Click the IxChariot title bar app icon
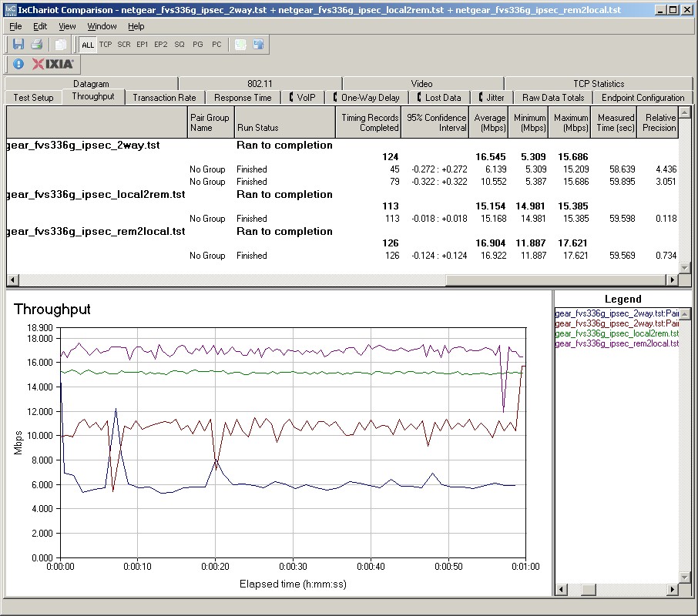 click(10, 10)
